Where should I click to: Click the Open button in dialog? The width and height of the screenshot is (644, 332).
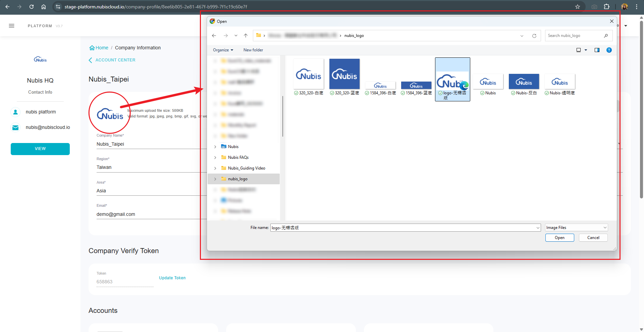click(559, 238)
